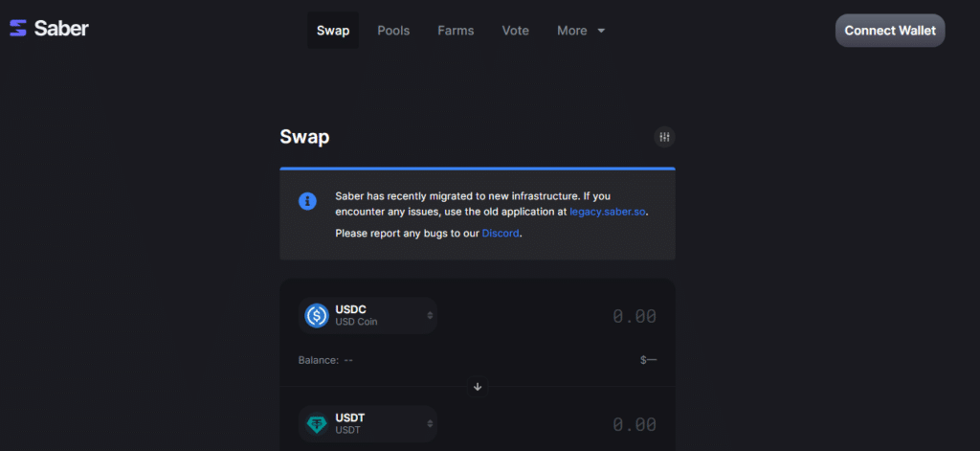Flip swap direction with arrow icon
This screenshot has height=451, width=980.
coord(478,387)
